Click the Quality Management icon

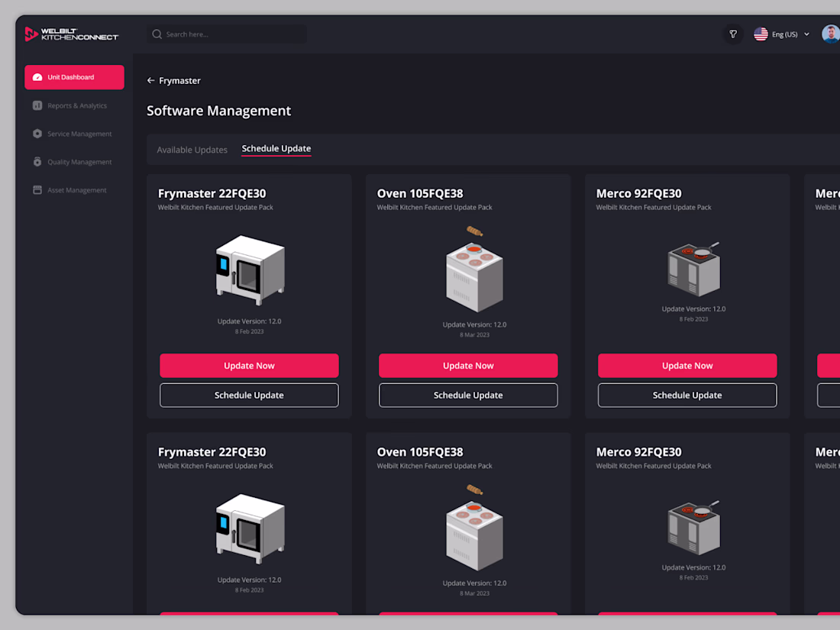[37, 162]
